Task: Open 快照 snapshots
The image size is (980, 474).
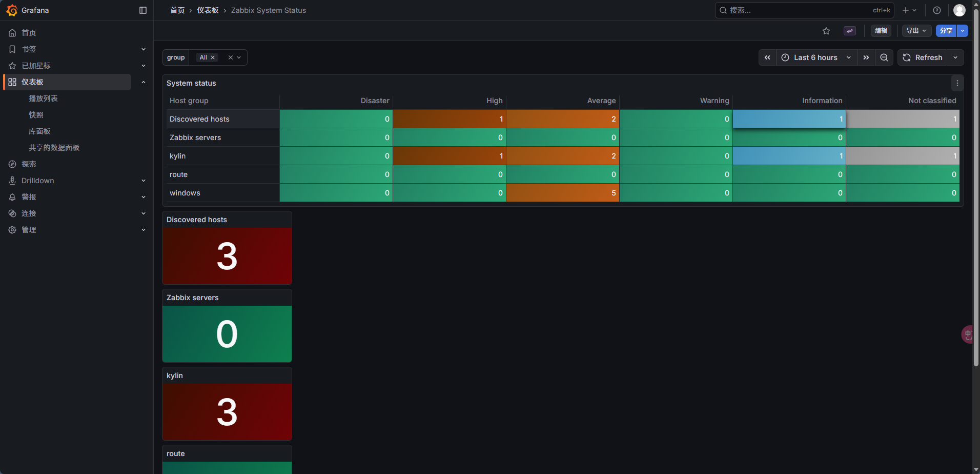Action: click(36, 115)
